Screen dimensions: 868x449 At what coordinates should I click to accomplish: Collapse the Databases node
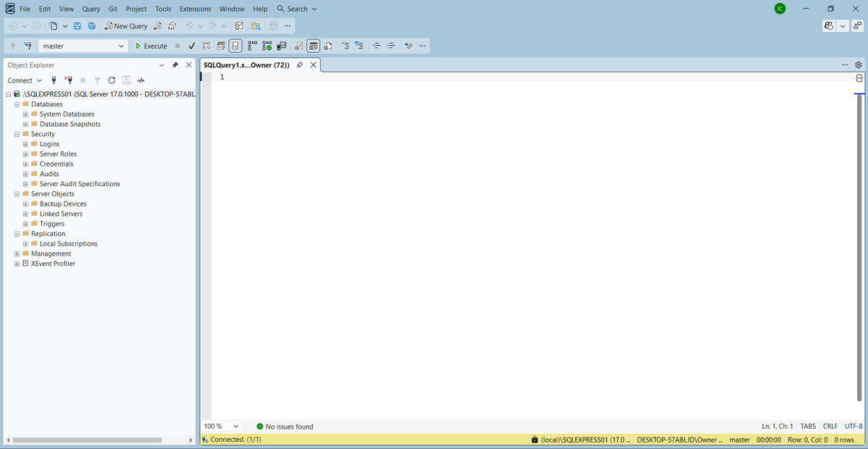pyautogui.click(x=17, y=104)
